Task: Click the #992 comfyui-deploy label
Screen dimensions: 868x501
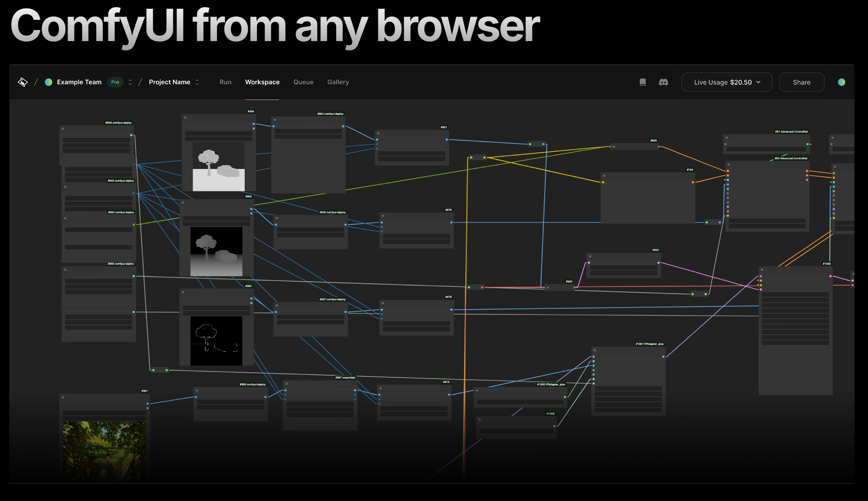Action: tap(121, 213)
